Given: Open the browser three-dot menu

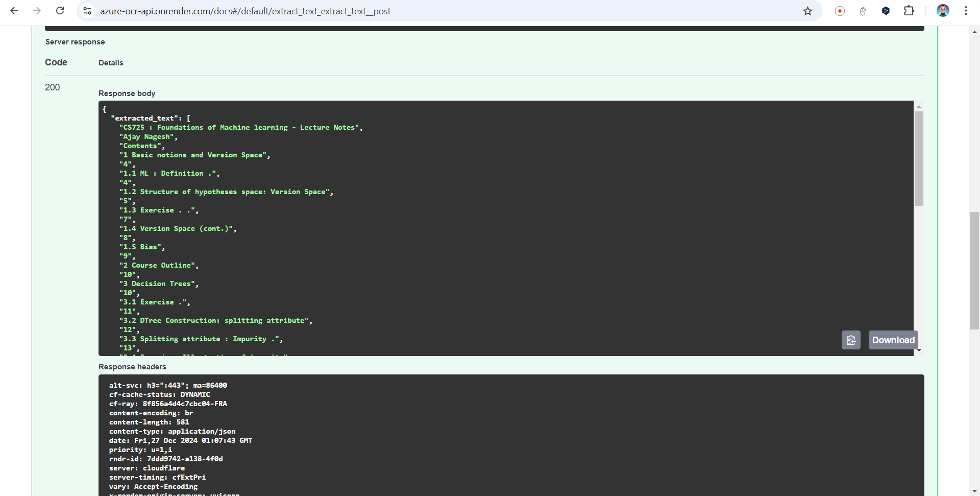Looking at the screenshot, I should [966, 11].
